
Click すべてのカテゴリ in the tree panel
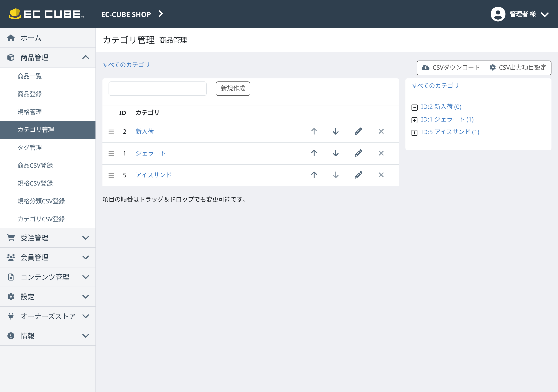pos(435,86)
